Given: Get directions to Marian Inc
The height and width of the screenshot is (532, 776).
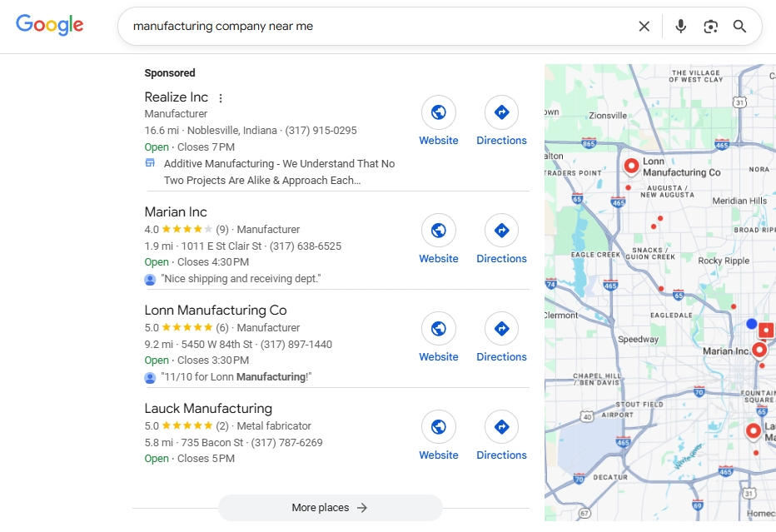Looking at the screenshot, I should tap(501, 231).
